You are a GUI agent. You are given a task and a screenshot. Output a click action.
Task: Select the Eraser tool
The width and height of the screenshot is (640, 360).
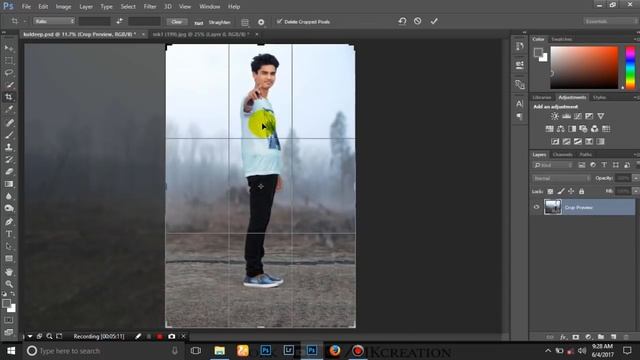point(9,171)
